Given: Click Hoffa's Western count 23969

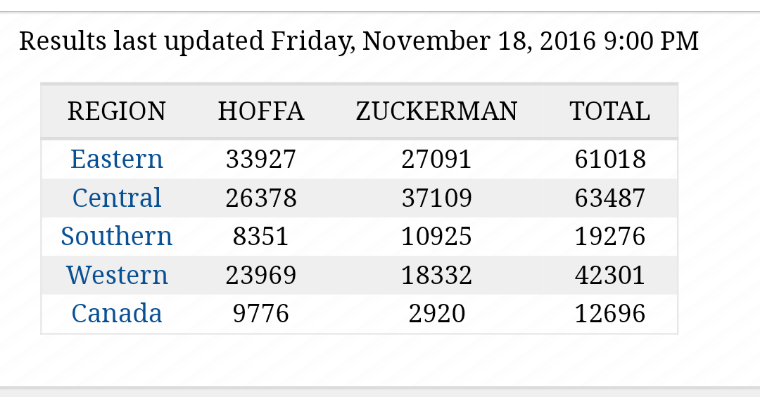Looking at the screenshot, I should pyautogui.click(x=261, y=275).
